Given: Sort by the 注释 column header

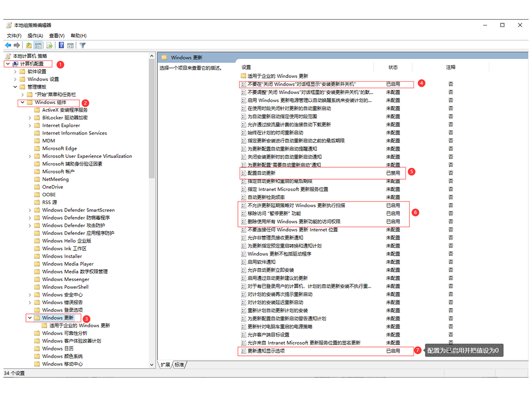Looking at the screenshot, I should pos(450,67).
